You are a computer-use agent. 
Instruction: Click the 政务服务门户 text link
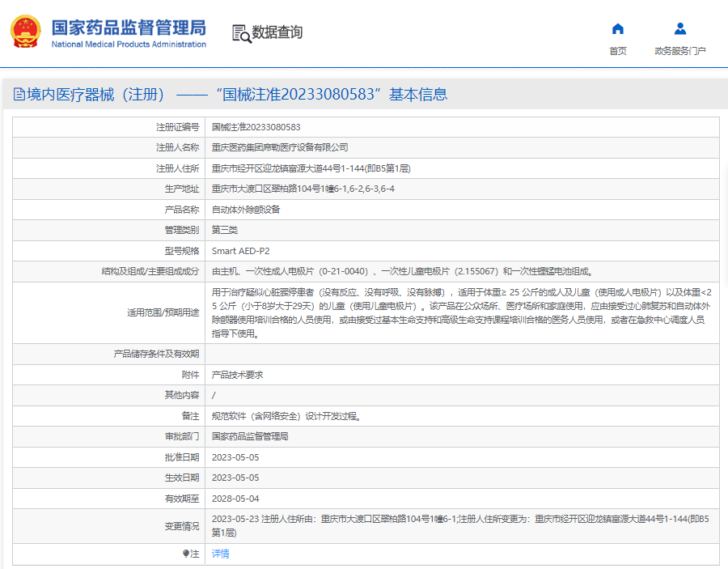(680, 51)
